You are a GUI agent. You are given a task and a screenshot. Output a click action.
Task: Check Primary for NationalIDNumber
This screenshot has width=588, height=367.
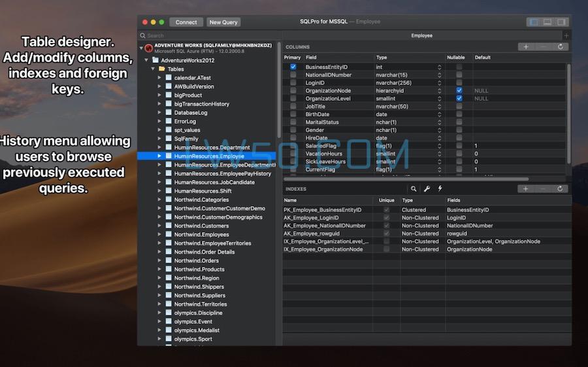293,75
